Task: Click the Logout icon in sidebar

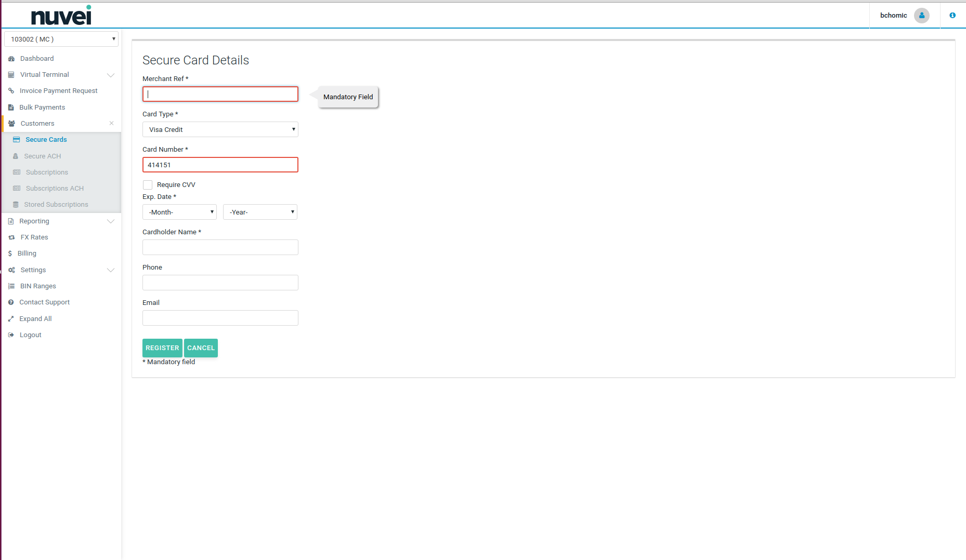Action: pyautogui.click(x=11, y=335)
